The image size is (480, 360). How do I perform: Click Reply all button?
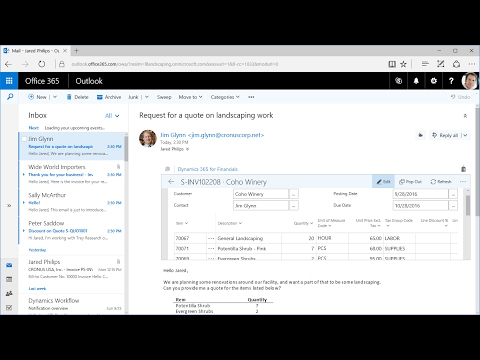point(445,135)
